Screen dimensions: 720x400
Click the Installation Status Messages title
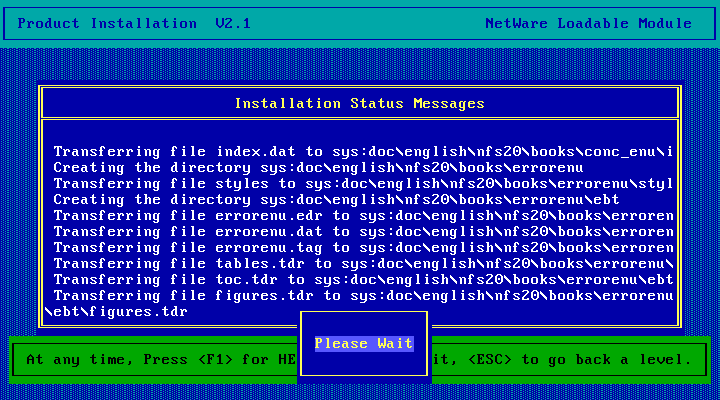coord(360,104)
